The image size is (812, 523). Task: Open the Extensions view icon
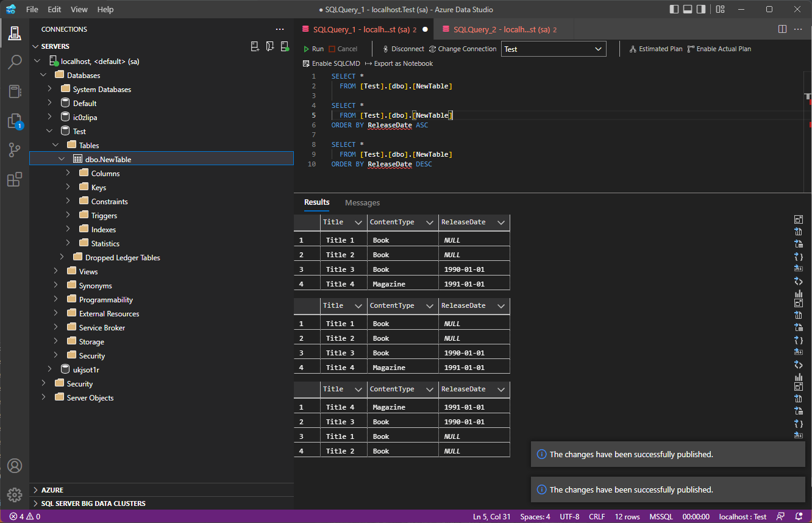point(15,179)
